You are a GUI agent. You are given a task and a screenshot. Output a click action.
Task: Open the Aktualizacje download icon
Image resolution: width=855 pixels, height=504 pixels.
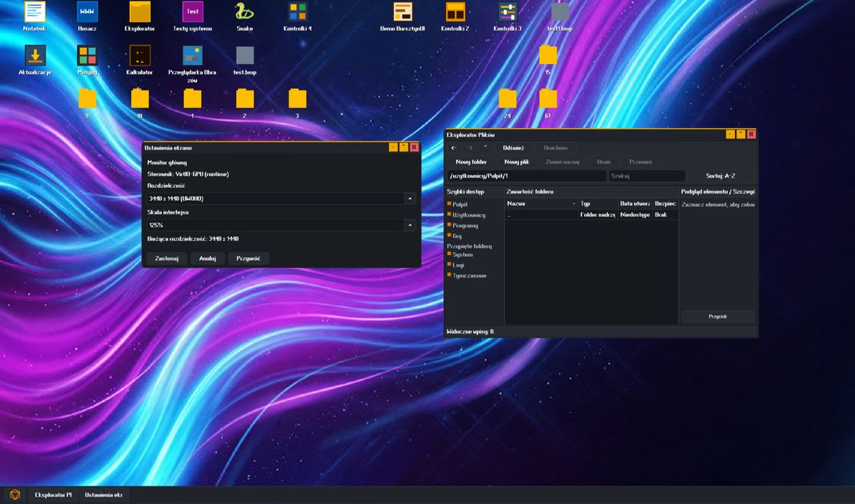(x=35, y=55)
